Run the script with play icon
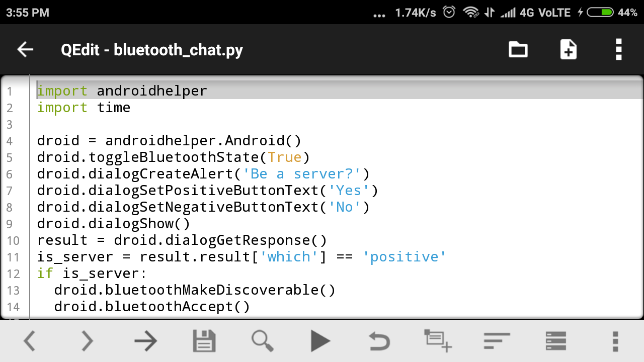The height and width of the screenshot is (362, 644). click(x=320, y=341)
